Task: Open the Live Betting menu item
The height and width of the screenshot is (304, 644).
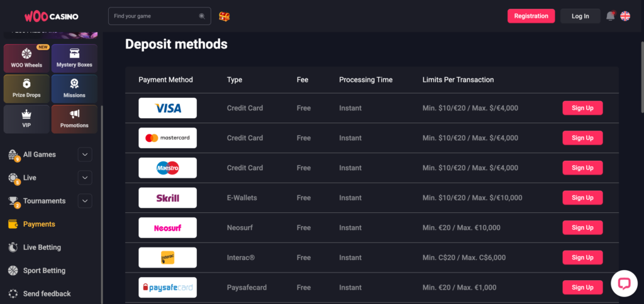Action: click(x=42, y=247)
